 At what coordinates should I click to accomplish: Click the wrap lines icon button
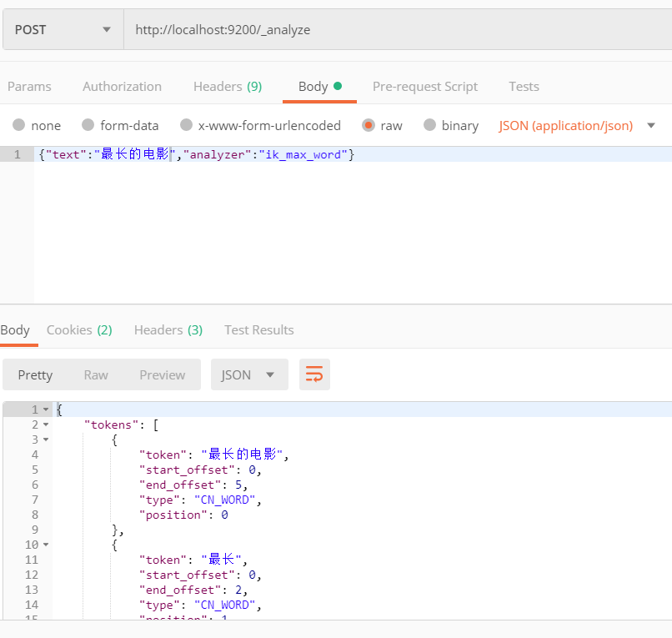point(314,374)
